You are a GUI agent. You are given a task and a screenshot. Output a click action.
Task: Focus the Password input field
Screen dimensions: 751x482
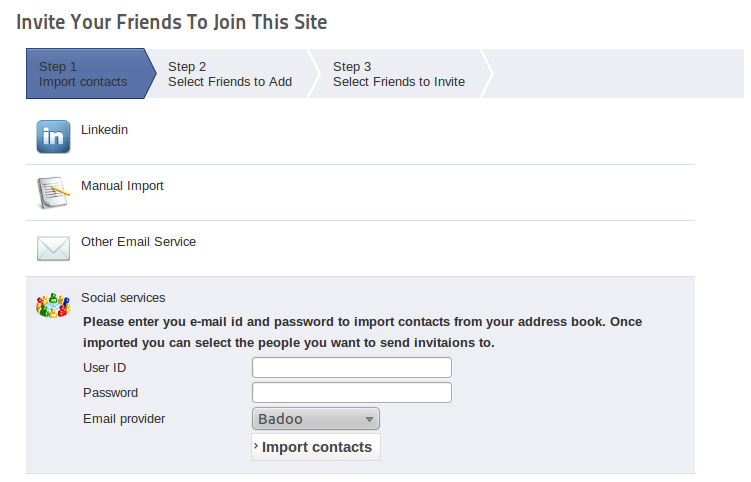click(x=352, y=393)
